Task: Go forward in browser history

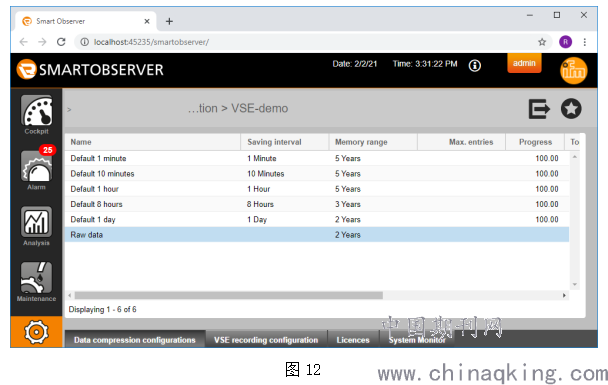Action: point(42,42)
